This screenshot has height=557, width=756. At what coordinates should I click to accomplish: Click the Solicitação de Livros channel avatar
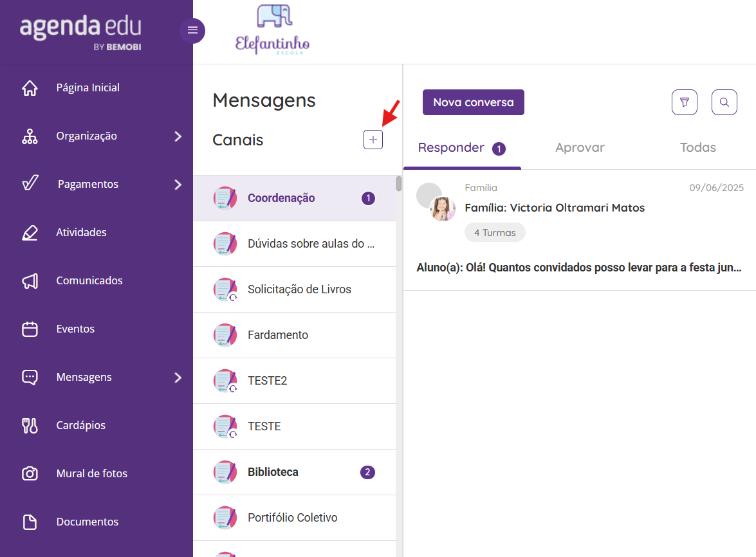(225, 289)
